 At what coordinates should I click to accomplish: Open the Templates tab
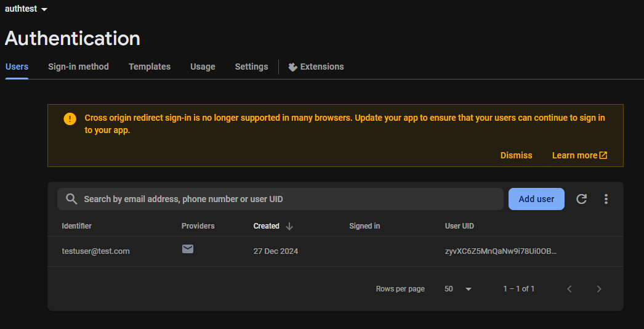(150, 67)
